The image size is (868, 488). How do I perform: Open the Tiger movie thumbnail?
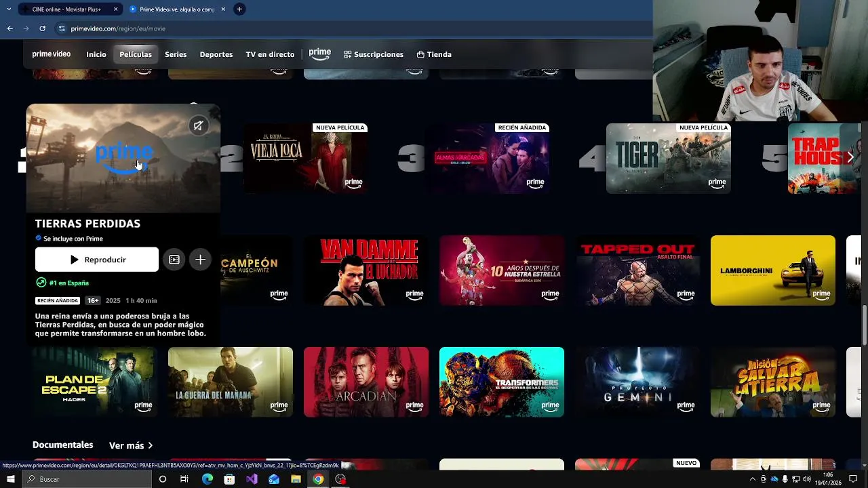tap(669, 159)
